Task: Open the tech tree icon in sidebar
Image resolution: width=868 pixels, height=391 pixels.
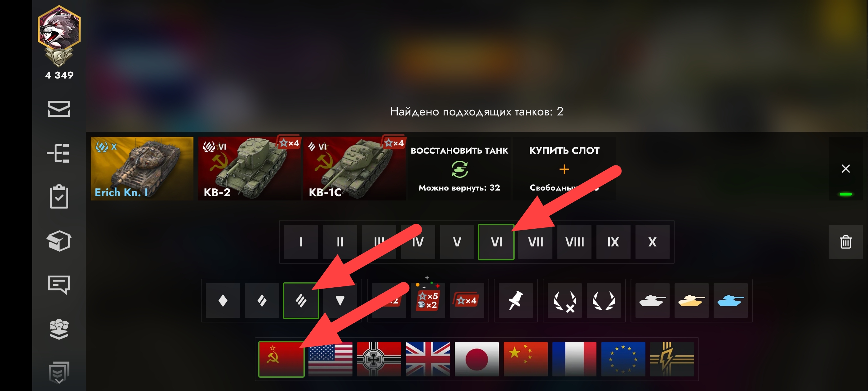Action: [x=58, y=153]
